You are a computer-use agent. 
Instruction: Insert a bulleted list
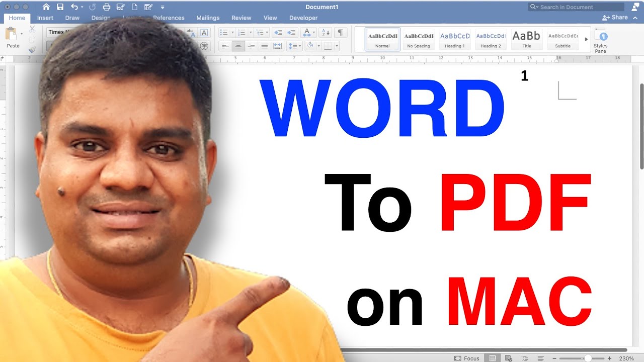click(224, 32)
